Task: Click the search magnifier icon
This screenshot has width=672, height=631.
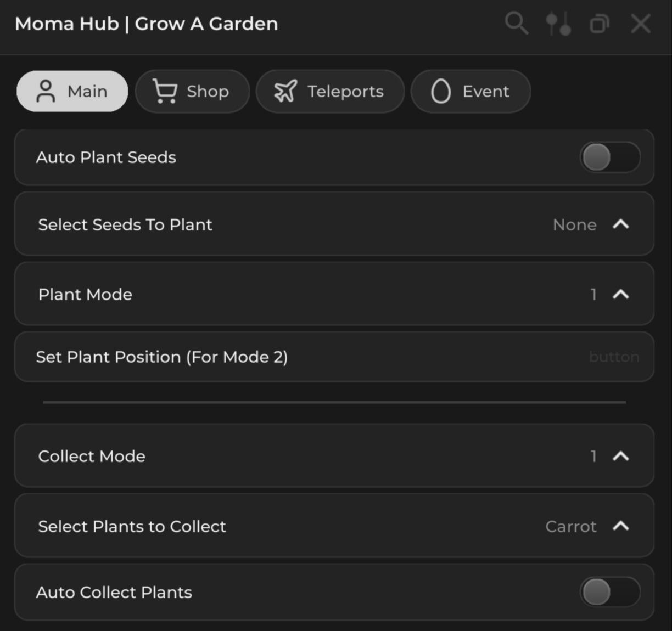Action: click(x=516, y=24)
